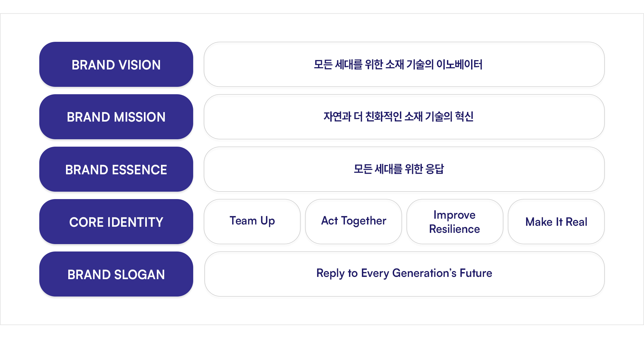644x338 pixels.
Task: Select the Act Together box
Action: [x=354, y=222]
